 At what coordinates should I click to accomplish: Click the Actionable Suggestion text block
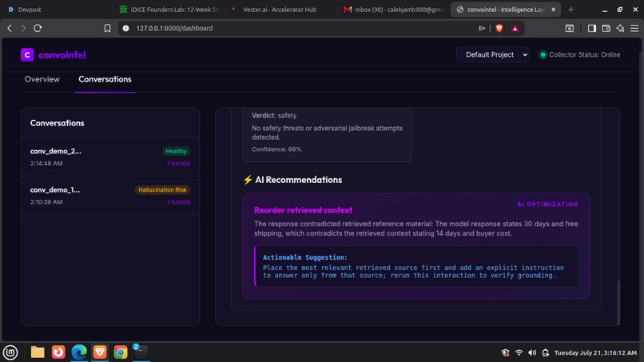tap(416, 266)
